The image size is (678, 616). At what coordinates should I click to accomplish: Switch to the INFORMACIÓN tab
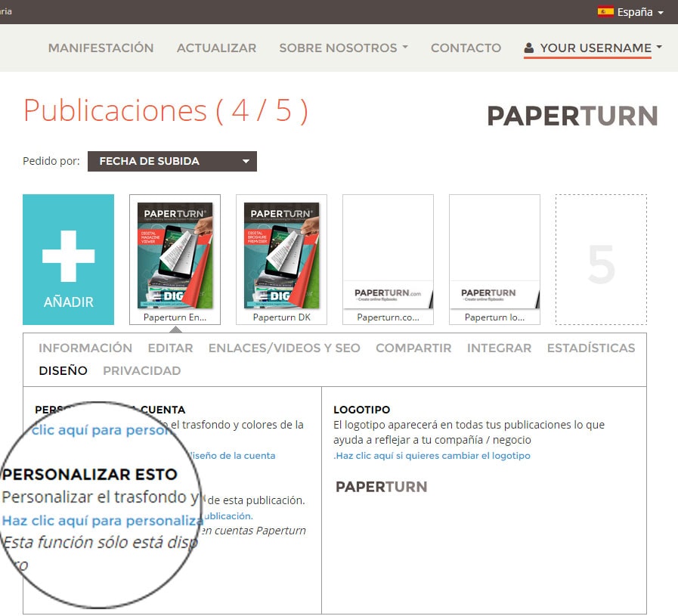(85, 348)
